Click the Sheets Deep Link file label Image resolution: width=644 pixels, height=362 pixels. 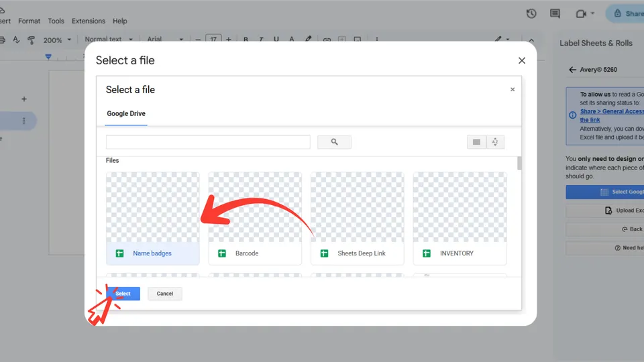(x=362, y=253)
